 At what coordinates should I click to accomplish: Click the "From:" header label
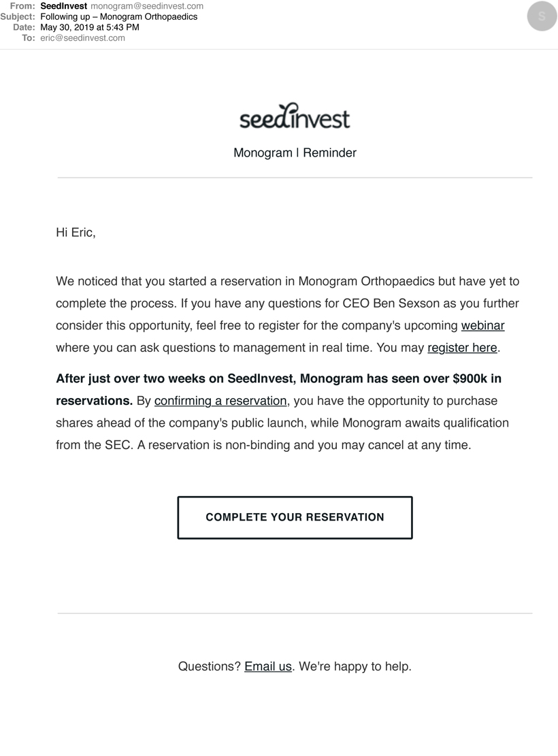22,6
